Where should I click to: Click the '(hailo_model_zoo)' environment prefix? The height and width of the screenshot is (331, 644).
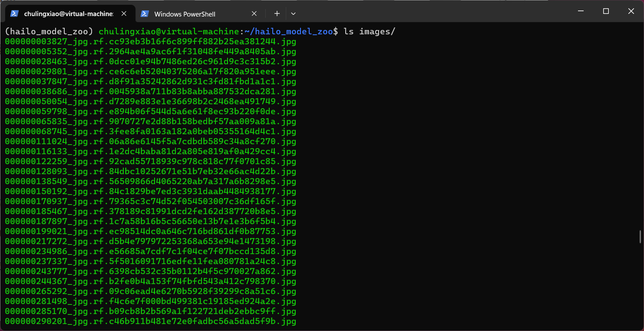tap(50, 31)
